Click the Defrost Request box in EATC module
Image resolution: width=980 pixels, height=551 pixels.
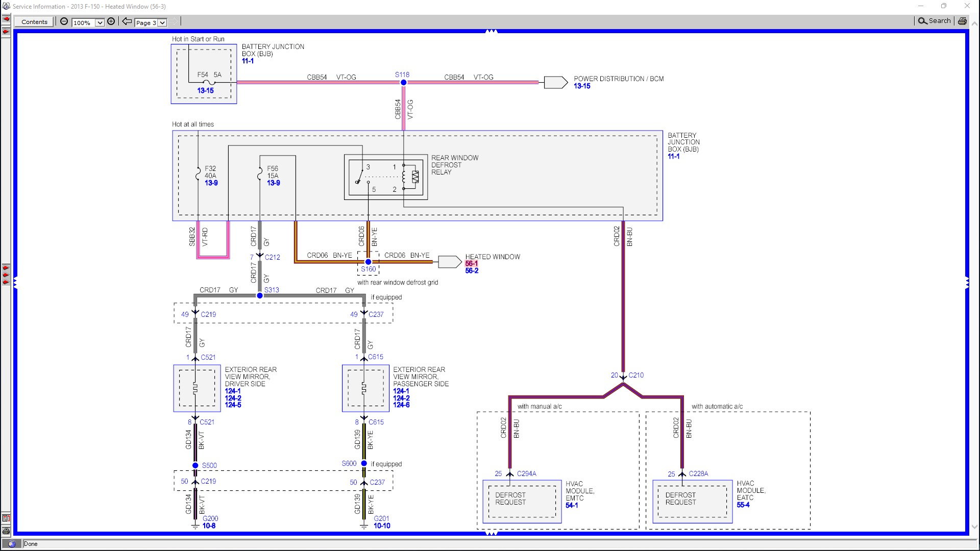point(693,502)
